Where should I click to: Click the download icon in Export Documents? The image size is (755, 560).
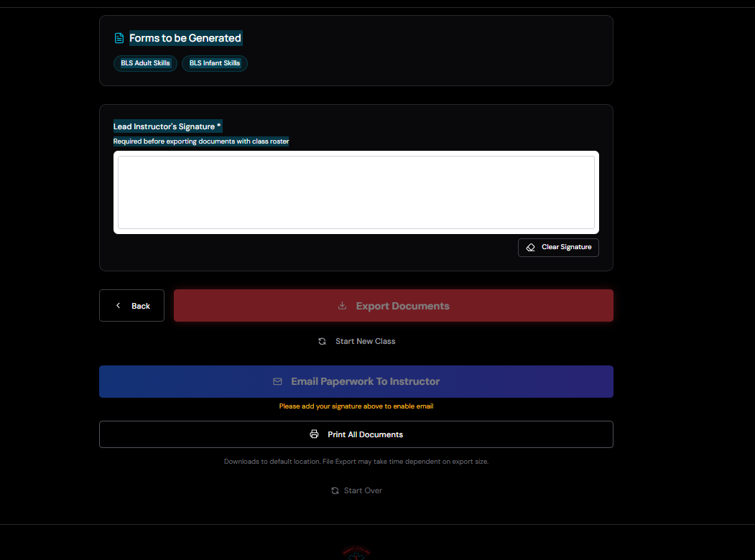click(342, 306)
